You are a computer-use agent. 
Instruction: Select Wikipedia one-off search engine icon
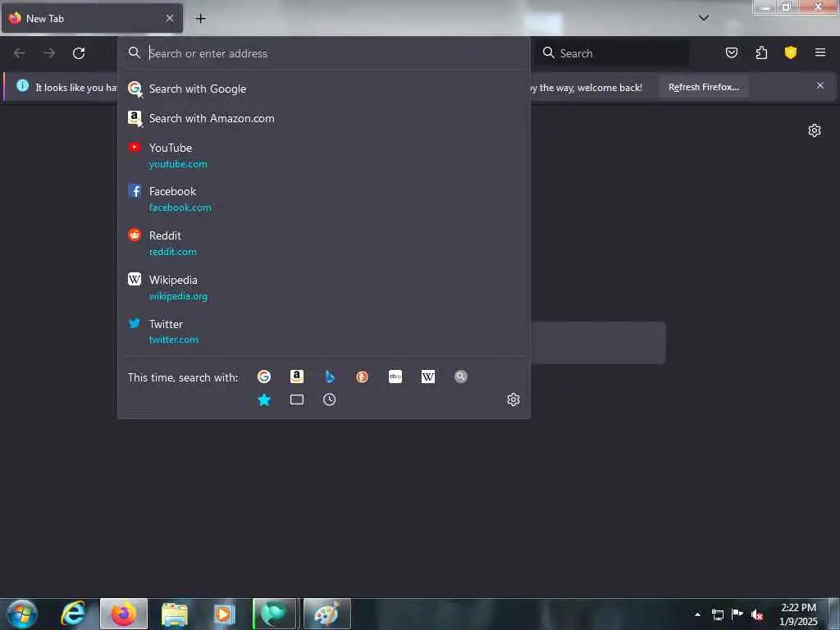point(428,377)
